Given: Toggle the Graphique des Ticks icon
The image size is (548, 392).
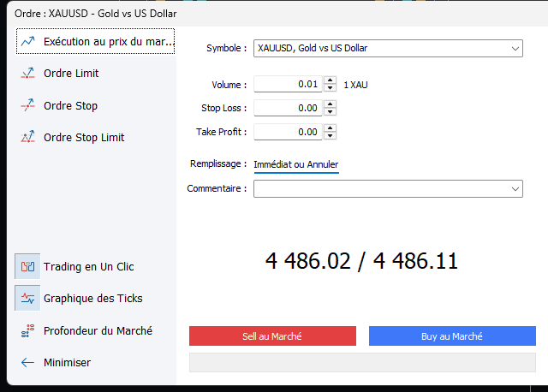Looking at the screenshot, I should pos(27,299).
